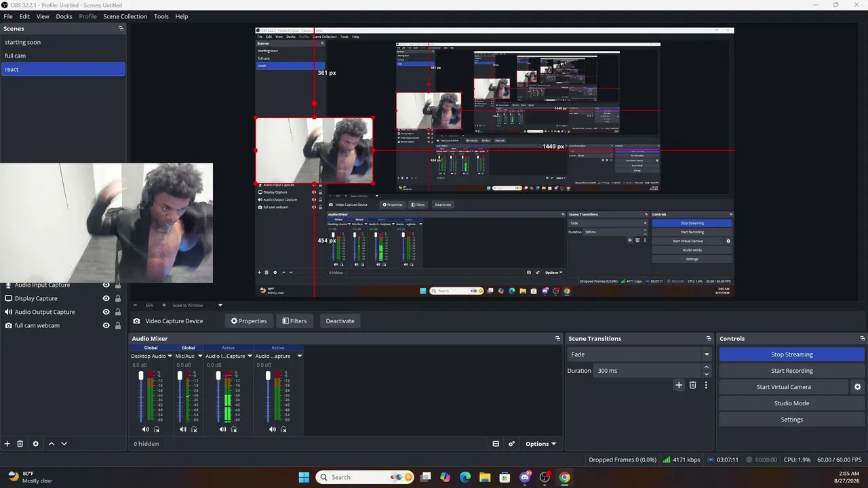The width and height of the screenshot is (868, 488).
Task: Hide the full cam webcam source
Action: click(106, 325)
